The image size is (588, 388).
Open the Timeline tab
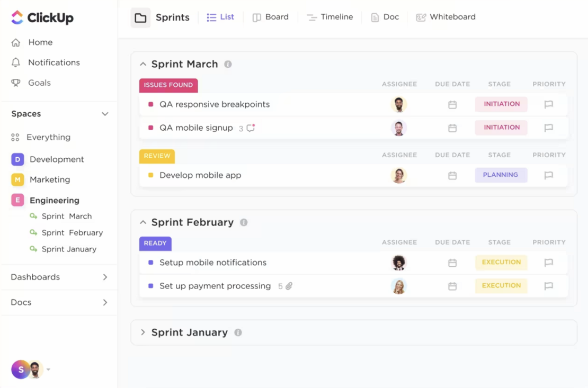click(329, 17)
